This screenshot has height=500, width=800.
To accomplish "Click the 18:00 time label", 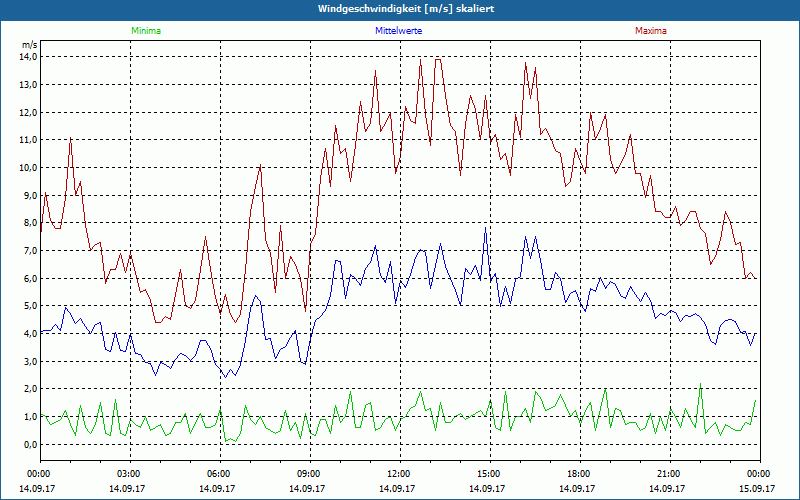I will pyautogui.click(x=580, y=474).
